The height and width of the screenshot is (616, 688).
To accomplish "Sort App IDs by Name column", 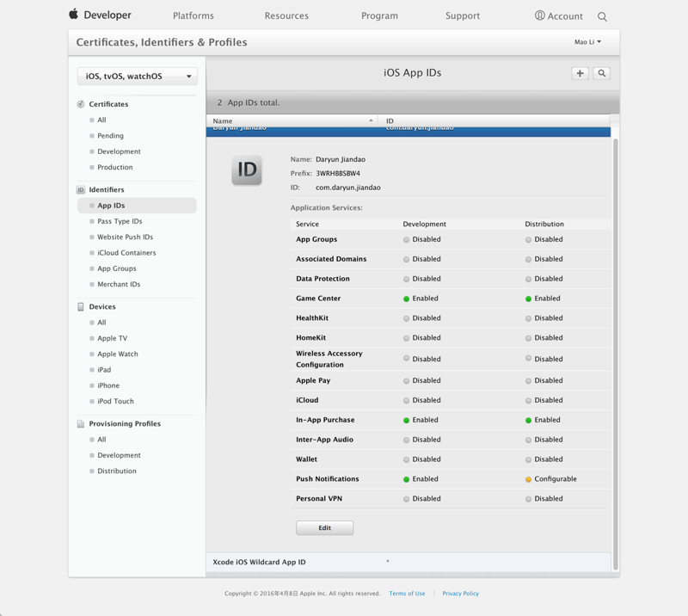I will tap(292, 120).
